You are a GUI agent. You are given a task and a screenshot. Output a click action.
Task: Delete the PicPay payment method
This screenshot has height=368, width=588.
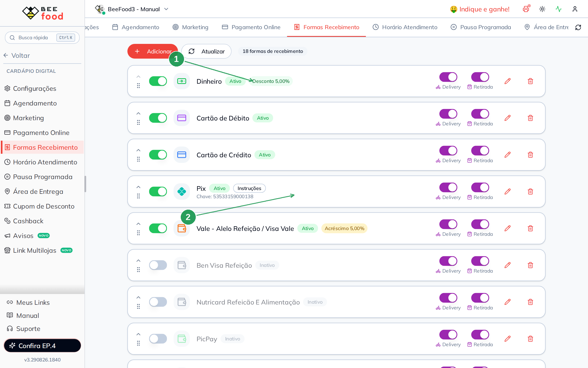530,339
